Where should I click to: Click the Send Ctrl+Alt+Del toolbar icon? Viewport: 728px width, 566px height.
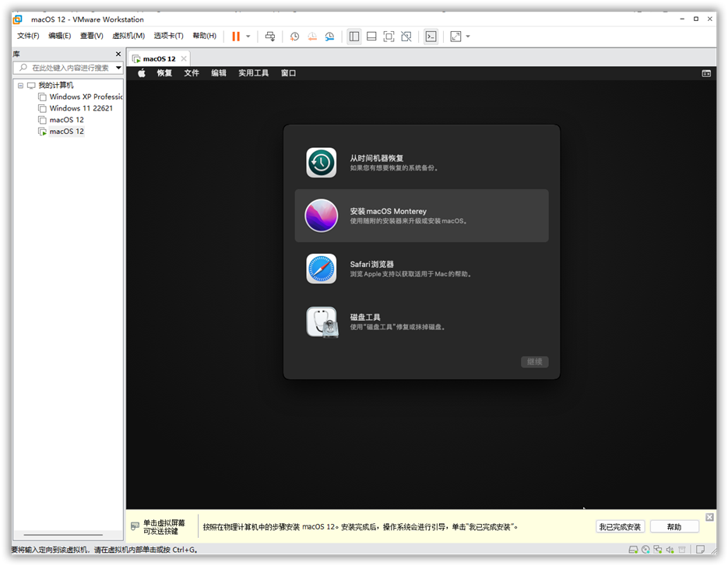coord(269,37)
